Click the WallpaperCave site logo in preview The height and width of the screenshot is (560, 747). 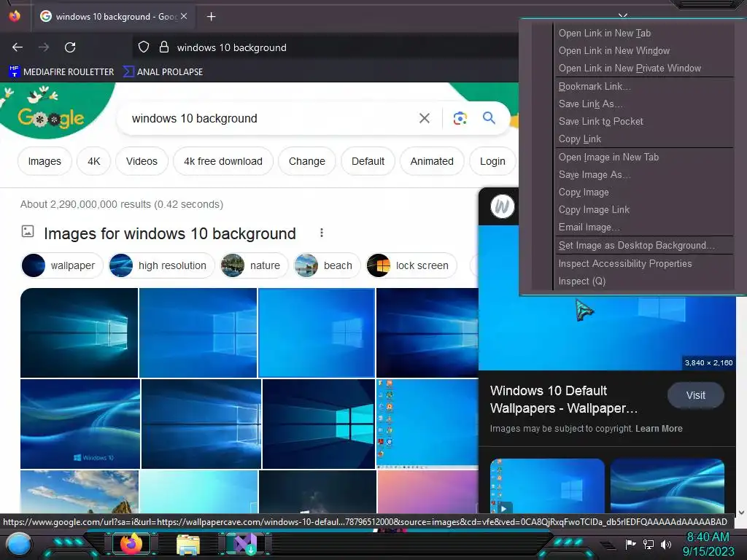point(502,206)
